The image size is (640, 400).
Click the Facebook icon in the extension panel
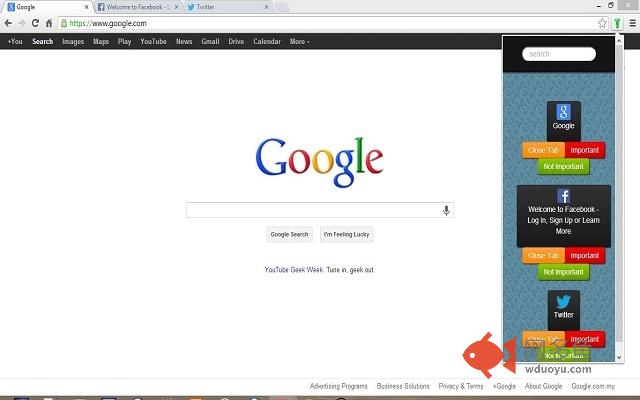coord(564,196)
